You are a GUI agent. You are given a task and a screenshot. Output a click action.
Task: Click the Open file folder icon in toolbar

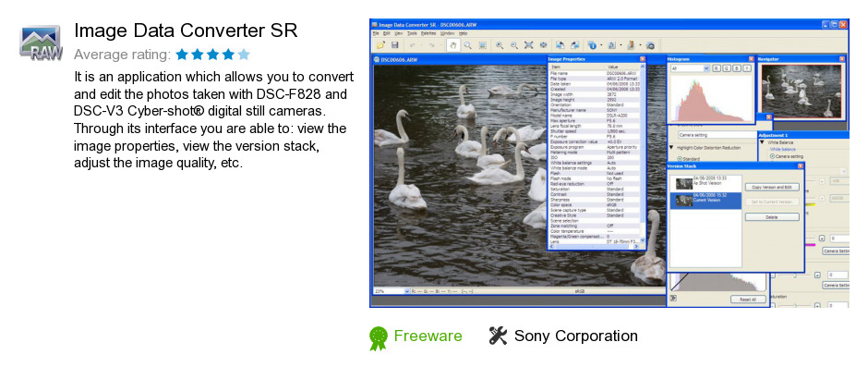380,45
